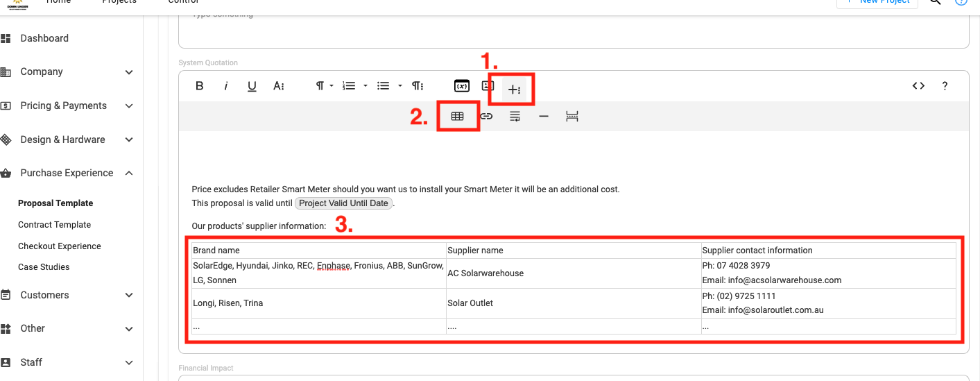Click the unordered bullet list icon
The height and width of the screenshot is (381, 980).
pos(383,86)
